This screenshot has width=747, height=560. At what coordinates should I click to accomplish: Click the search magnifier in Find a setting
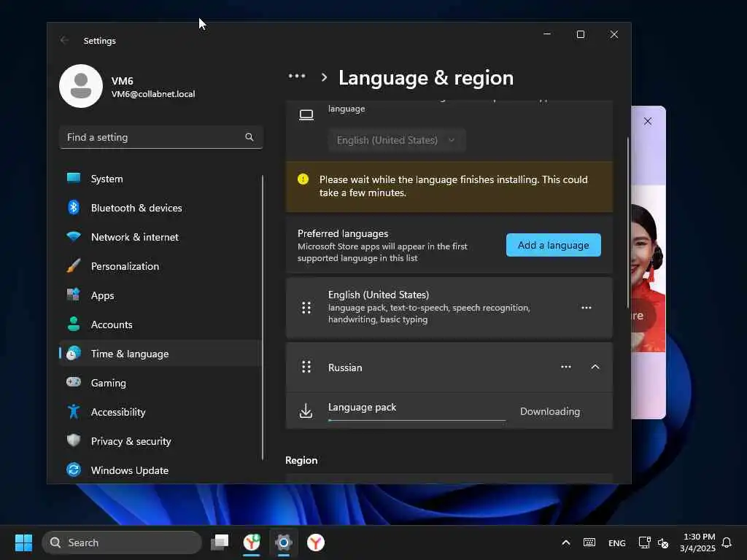click(x=249, y=137)
